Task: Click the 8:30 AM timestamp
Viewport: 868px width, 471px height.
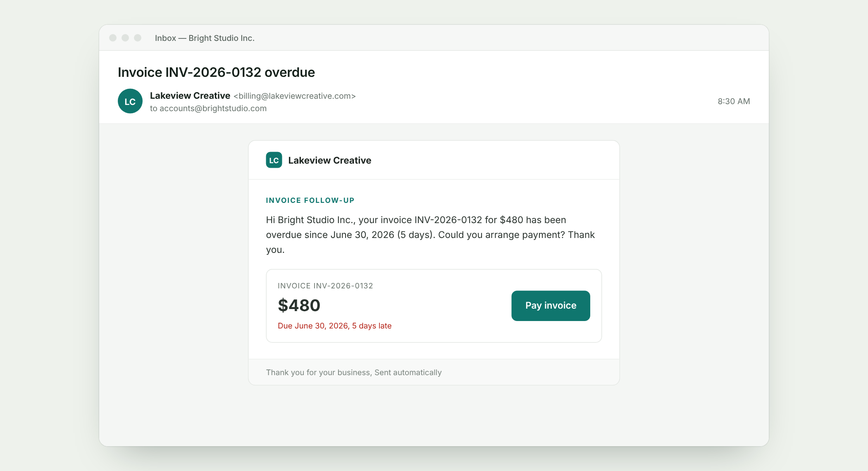Action: 734,101
